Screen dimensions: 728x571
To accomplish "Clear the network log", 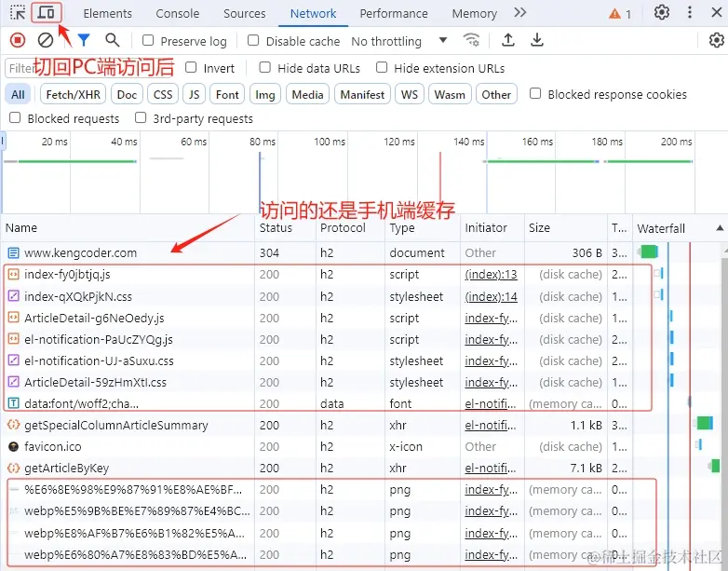I will [x=45, y=40].
